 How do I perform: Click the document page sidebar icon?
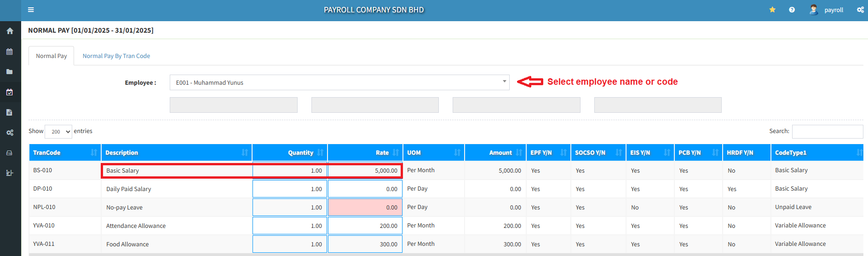10,112
